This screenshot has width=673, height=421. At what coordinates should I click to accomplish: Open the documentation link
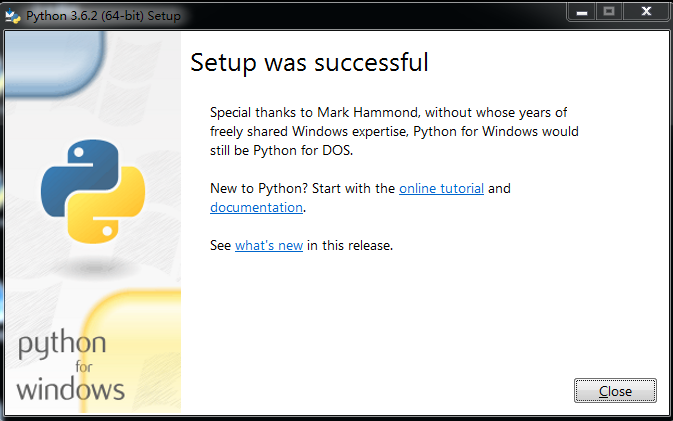tap(256, 207)
